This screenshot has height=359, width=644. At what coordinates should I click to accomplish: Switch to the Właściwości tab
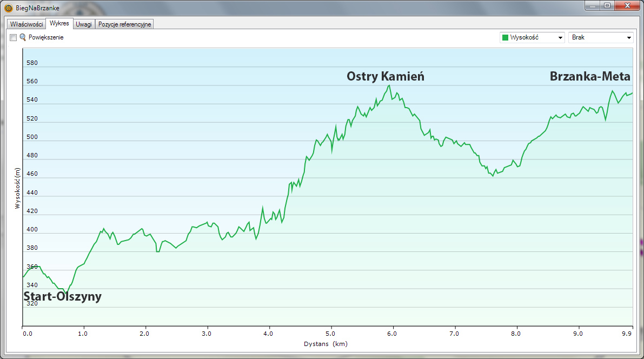pos(26,24)
